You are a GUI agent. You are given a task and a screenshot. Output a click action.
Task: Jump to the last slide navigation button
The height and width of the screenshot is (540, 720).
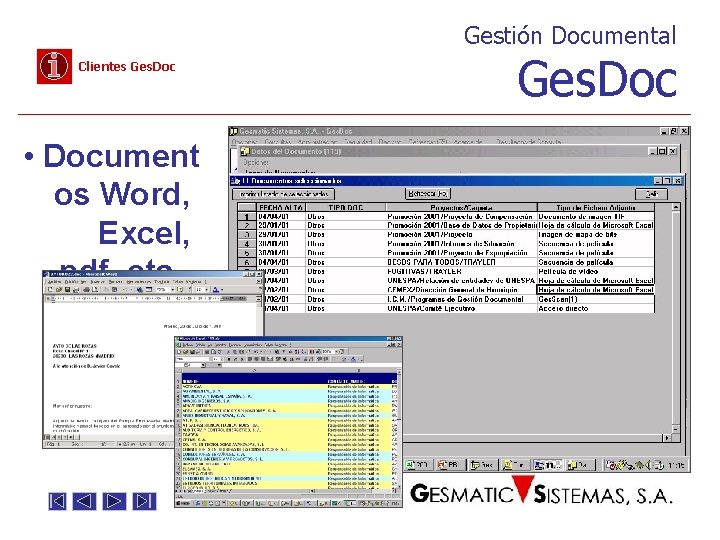point(144,501)
